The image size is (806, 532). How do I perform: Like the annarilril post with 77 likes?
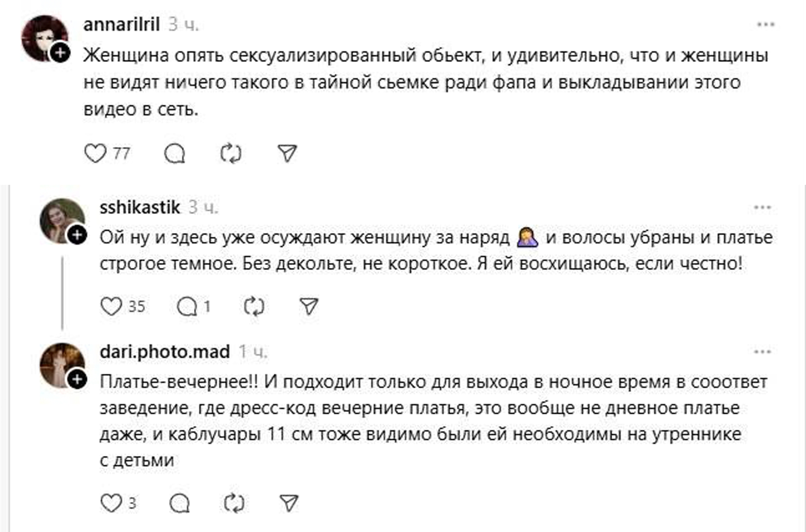[95, 153]
